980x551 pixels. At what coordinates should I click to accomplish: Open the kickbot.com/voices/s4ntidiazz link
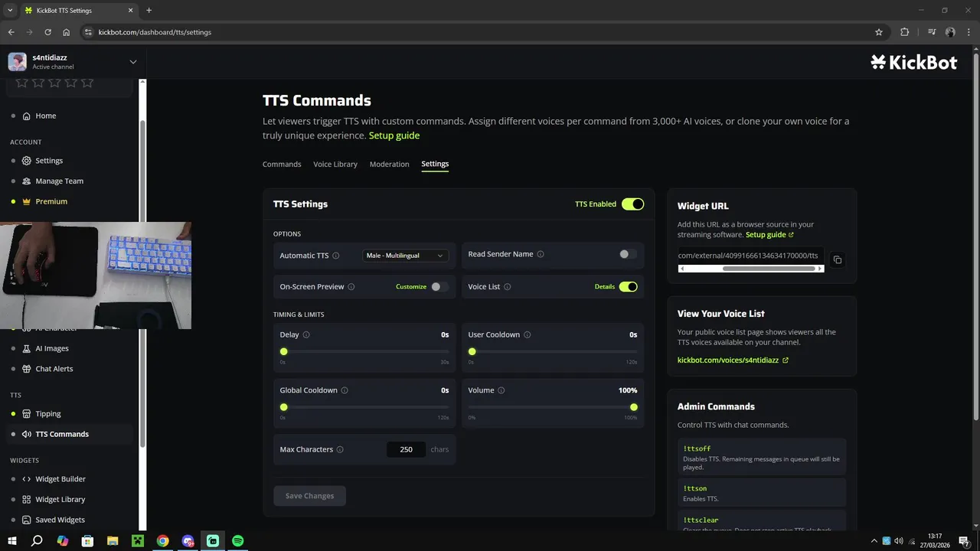[733, 360]
